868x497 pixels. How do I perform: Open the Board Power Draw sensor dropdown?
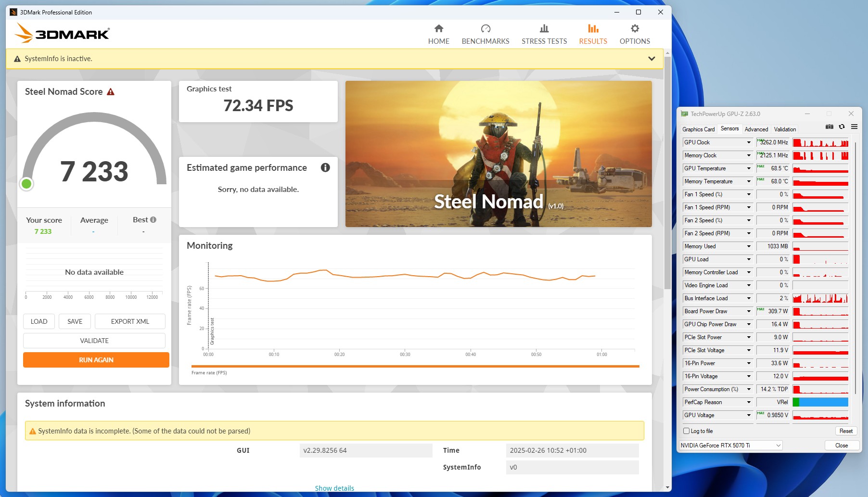tap(749, 311)
